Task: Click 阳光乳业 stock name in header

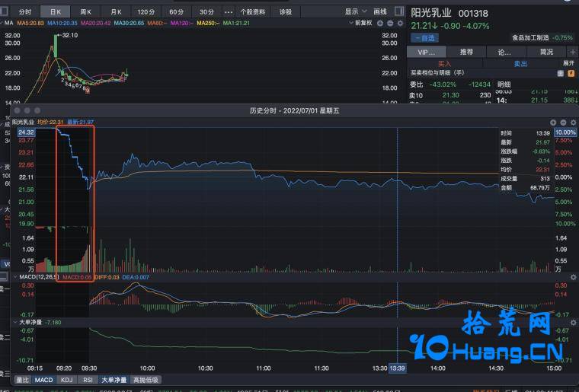Action: pos(431,13)
